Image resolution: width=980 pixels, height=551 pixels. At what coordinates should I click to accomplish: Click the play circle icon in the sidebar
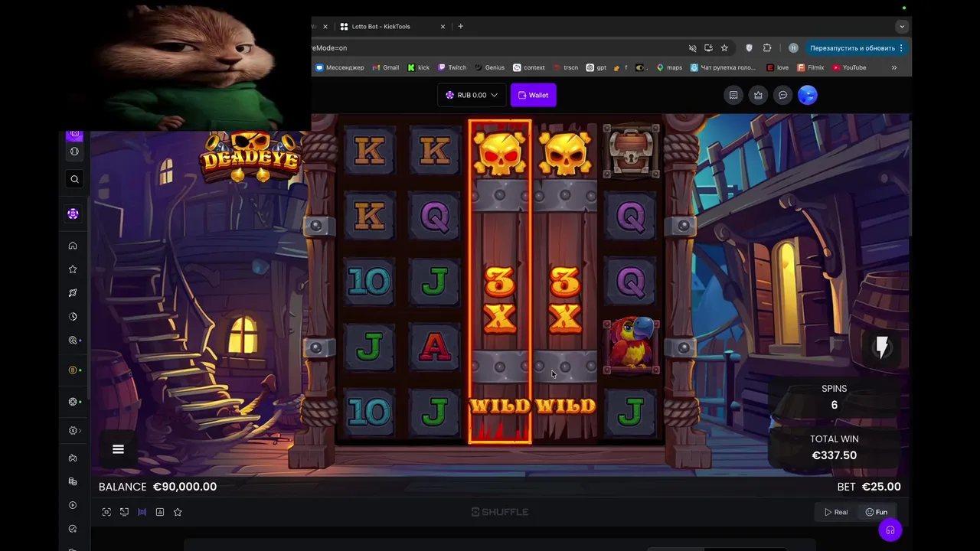pos(73,505)
